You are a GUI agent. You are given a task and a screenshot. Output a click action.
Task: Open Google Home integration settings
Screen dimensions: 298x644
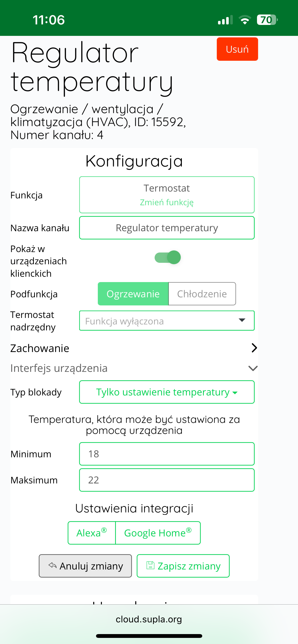pos(158,533)
